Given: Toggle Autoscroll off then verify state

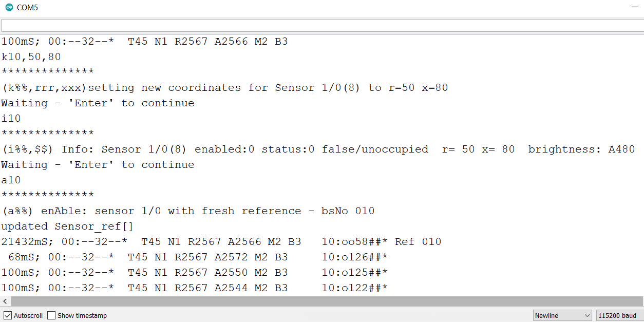Looking at the screenshot, I should (7, 315).
